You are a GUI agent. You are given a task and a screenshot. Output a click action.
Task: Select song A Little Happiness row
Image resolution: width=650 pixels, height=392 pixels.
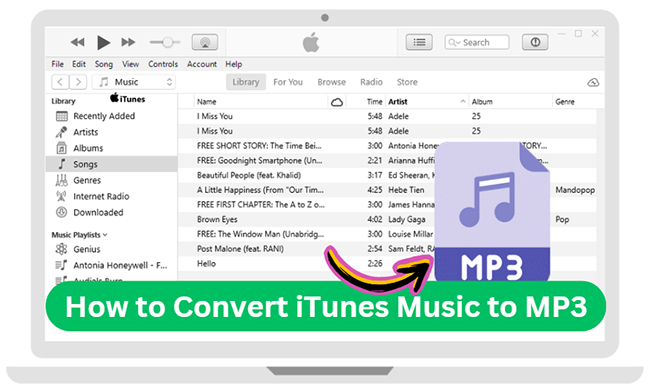(260, 190)
